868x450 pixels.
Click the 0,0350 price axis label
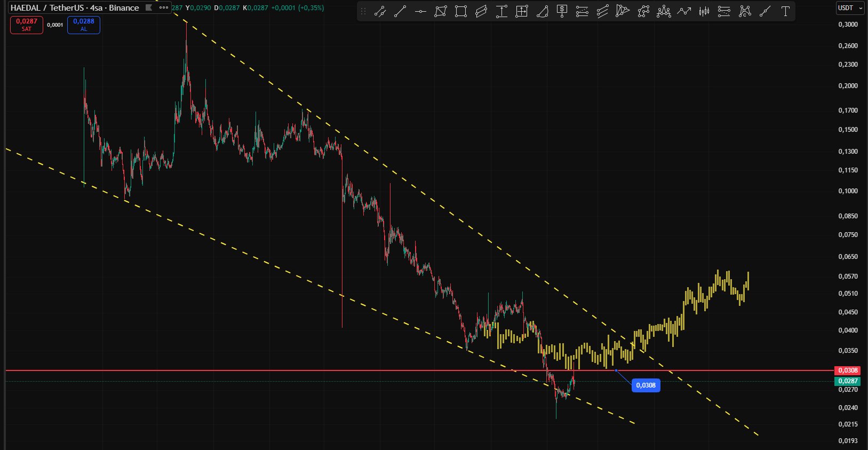848,351
